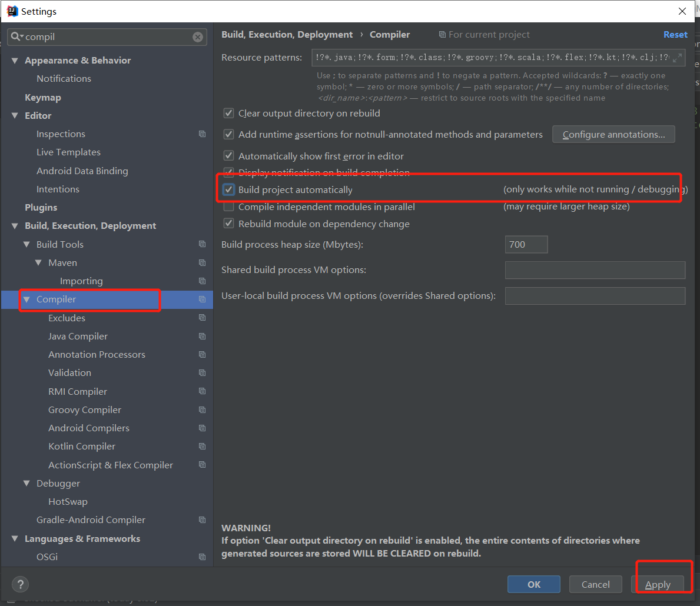The height and width of the screenshot is (606, 700).
Task: Click the Reset link
Action: [675, 34]
